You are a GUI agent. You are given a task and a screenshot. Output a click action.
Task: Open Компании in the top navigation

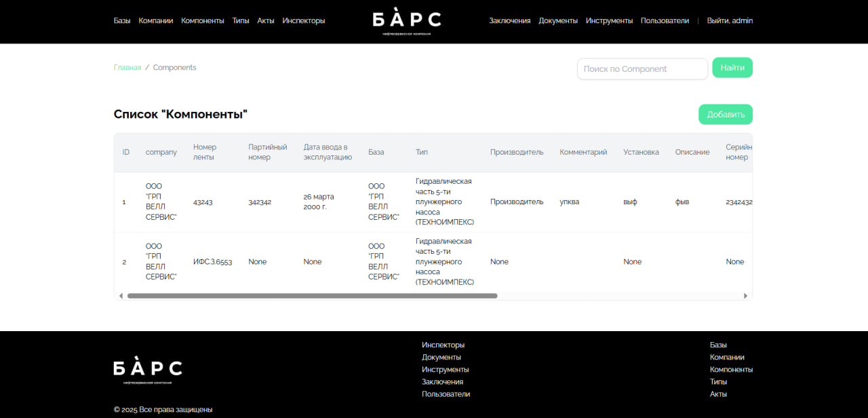coord(156,21)
